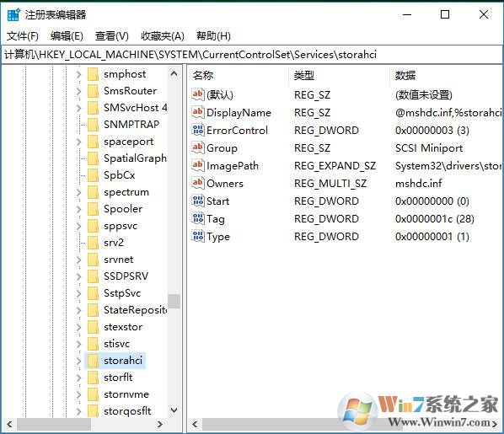Expand the SSDPSRV tree node
The width and height of the screenshot is (504, 434).
(x=78, y=276)
